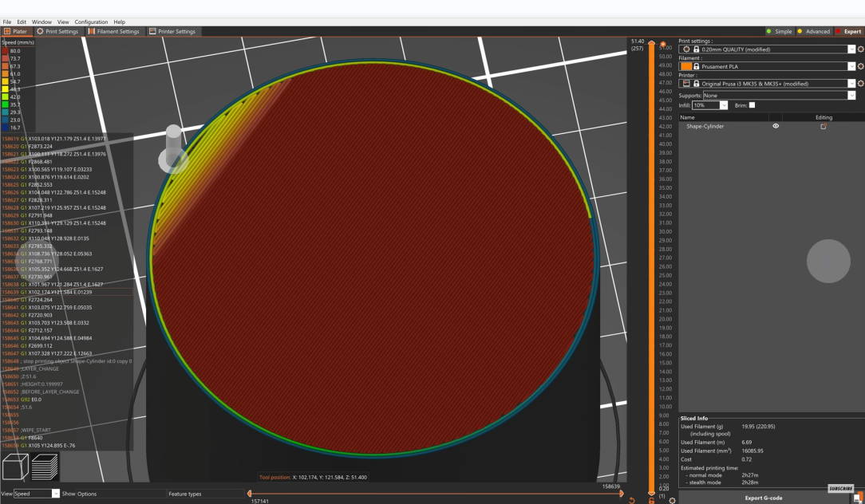The height and width of the screenshot is (504, 865).
Task: Open Feature types dropdown
Action: click(x=205, y=494)
